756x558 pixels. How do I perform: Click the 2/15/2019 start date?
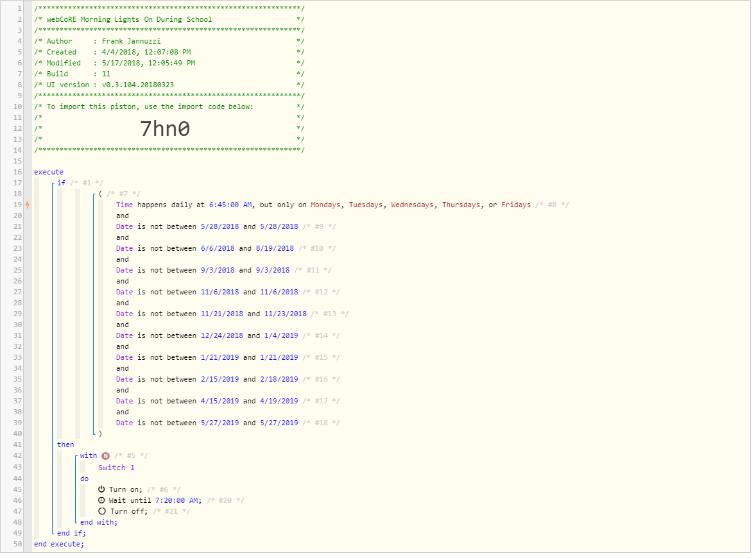(220, 380)
